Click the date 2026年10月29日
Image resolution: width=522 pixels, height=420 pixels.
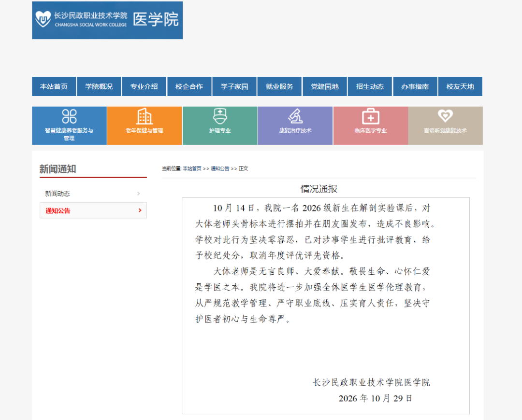[x=376, y=398]
